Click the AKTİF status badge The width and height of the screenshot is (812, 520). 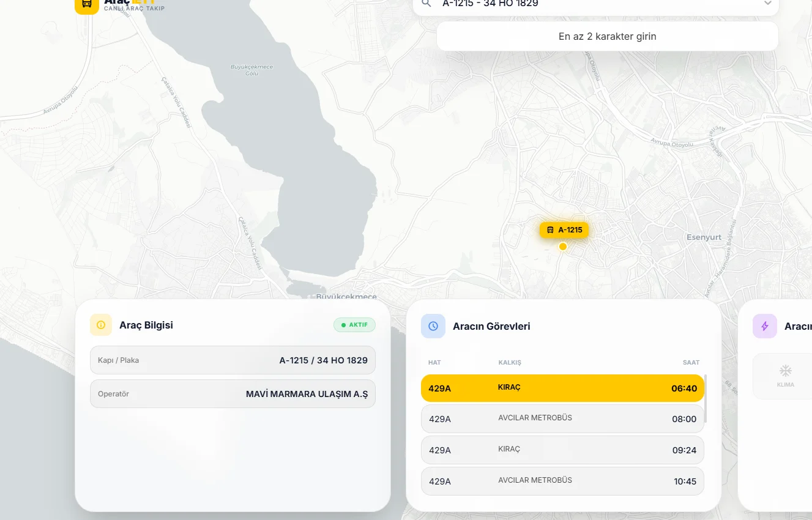click(x=354, y=325)
